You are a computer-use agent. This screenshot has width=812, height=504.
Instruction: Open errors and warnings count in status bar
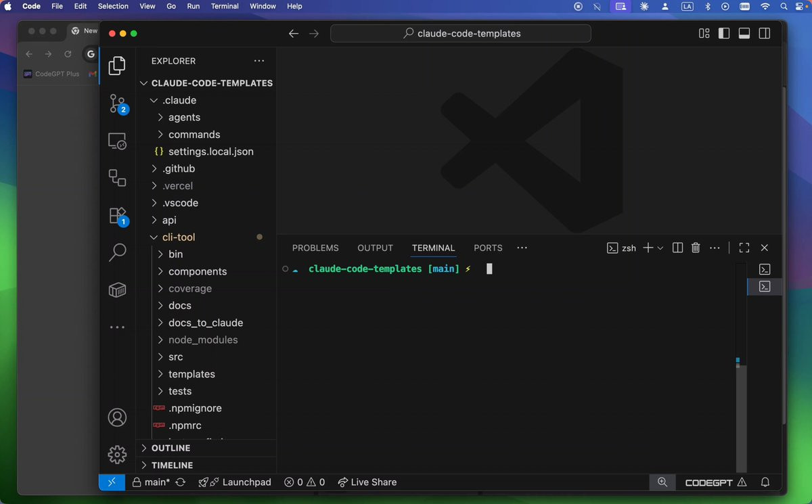tap(304, 482)
